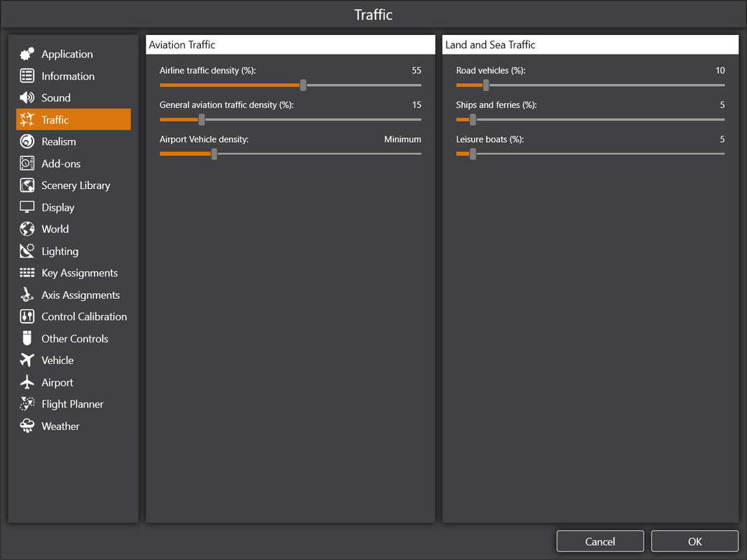This screenshot has width=747, height=560.
Task: Click the Minimum airport vehicle density value
Action: pyautogui.click(x=403, y=139)
